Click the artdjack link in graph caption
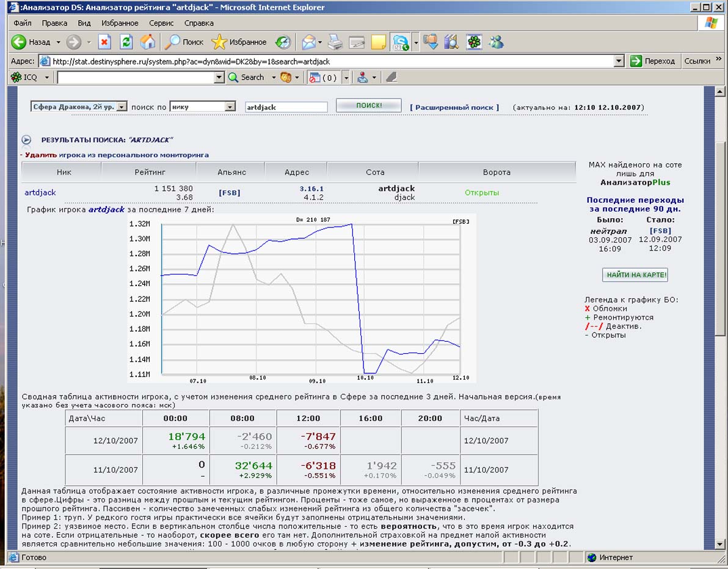Screen dimensions: 728x569 (x=106, y=210)
